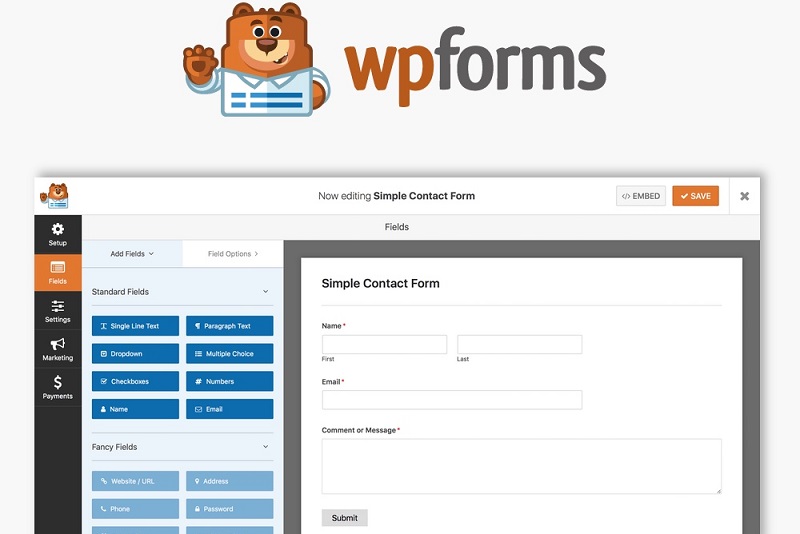Switch to the Add Fields tab
Viewport: 800px width, 534px height.
tap(132, 253)
